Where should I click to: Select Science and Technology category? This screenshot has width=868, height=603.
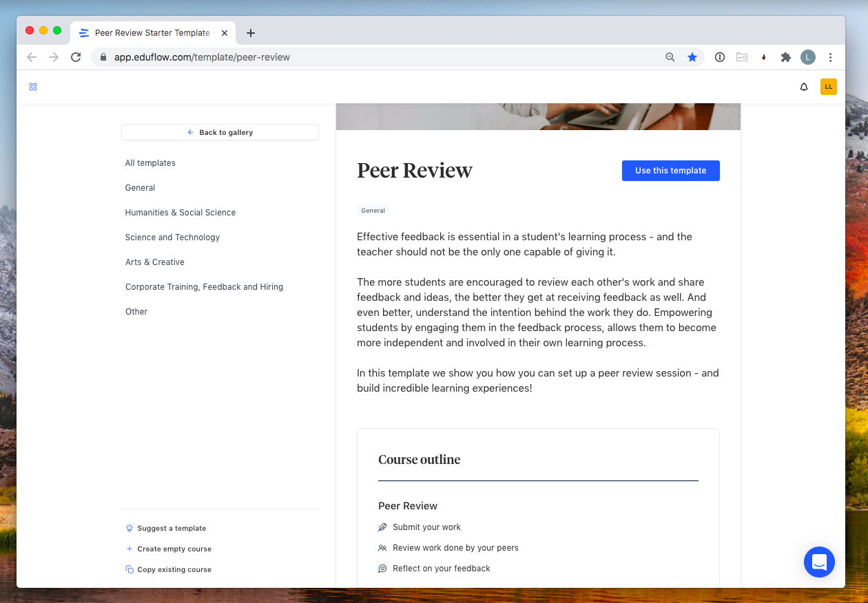tap(172, 237)
